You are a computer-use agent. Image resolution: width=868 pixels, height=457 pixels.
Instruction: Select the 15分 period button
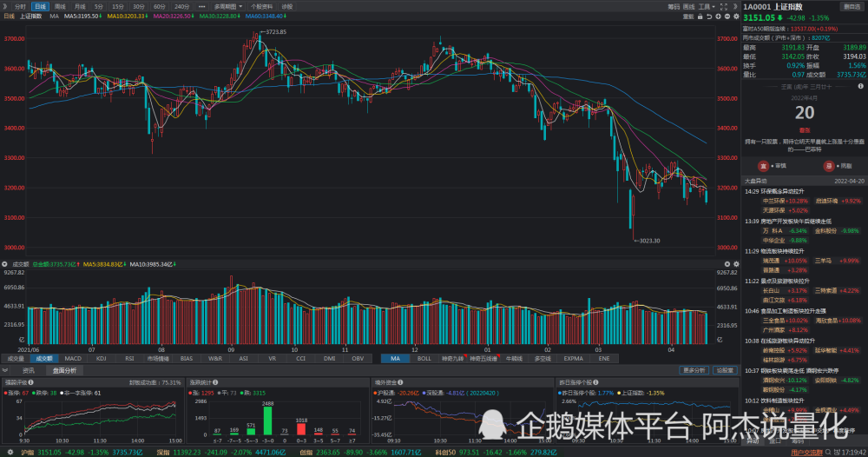point(118,7)
